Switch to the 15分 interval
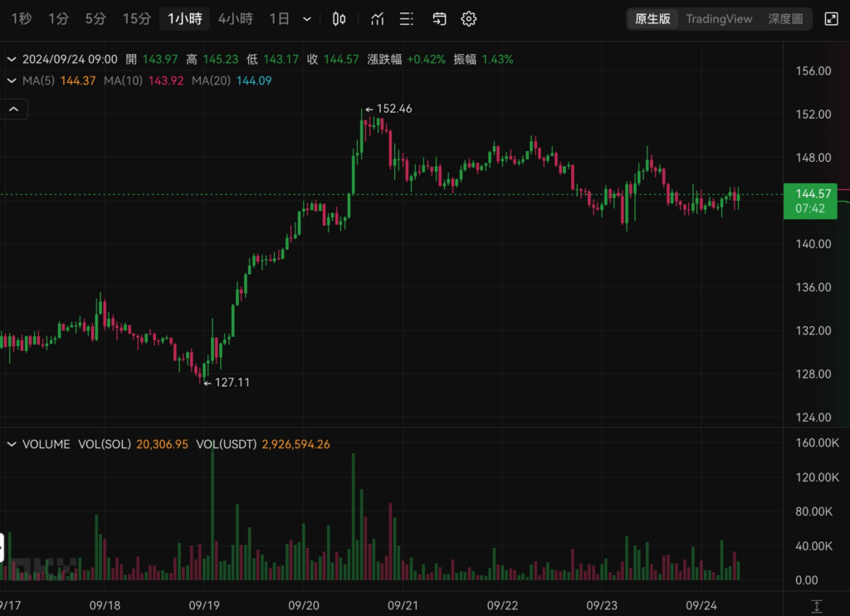 (x=136, y=19)
